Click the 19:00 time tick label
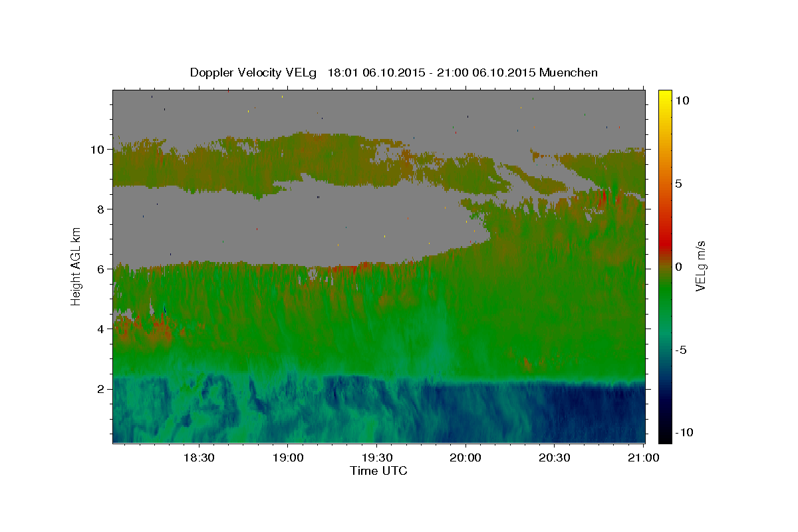 [287, 458]
